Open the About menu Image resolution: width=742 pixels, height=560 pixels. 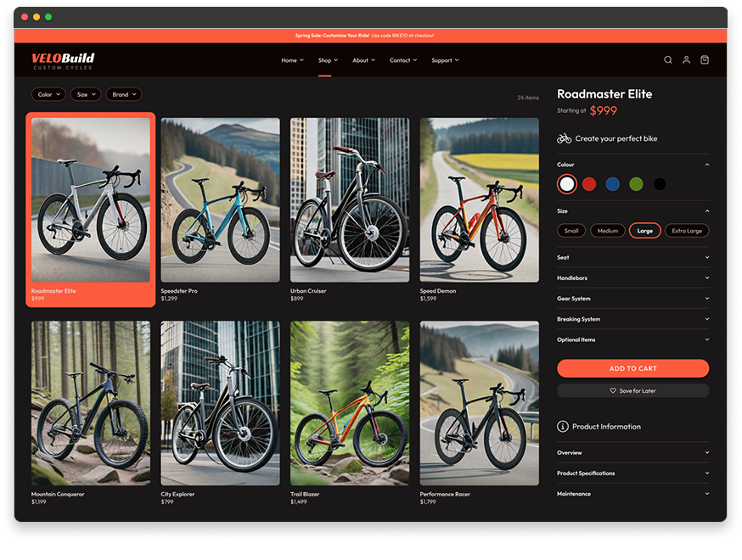coord(363,60)
